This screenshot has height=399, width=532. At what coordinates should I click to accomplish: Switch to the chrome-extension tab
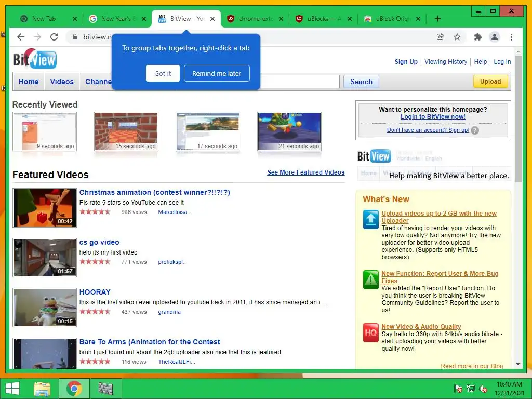point(255,19)
